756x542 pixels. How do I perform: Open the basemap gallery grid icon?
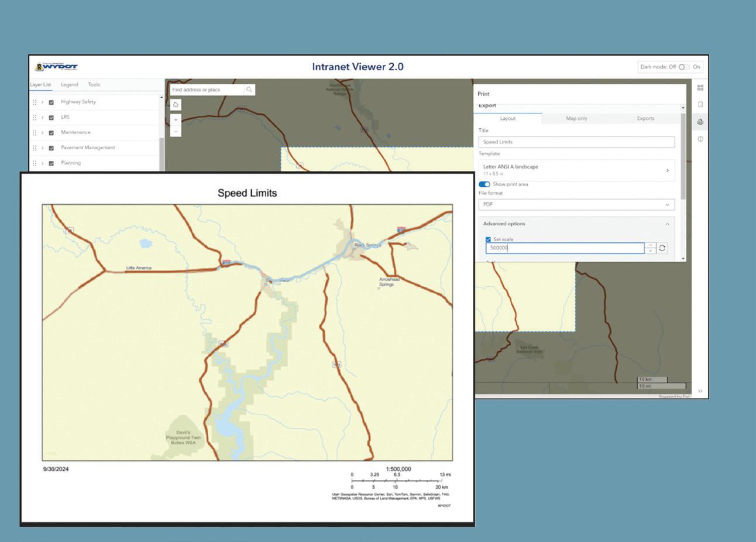[700, 88]
